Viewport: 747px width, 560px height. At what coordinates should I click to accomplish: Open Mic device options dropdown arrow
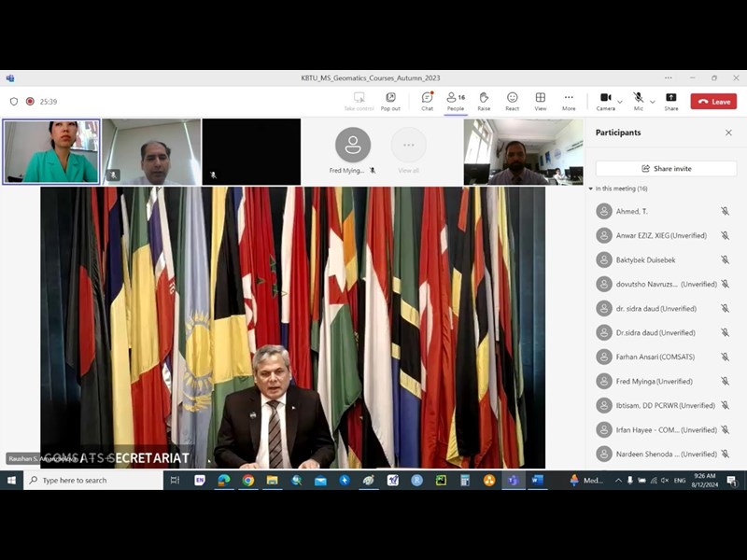[x=653, y=102]
